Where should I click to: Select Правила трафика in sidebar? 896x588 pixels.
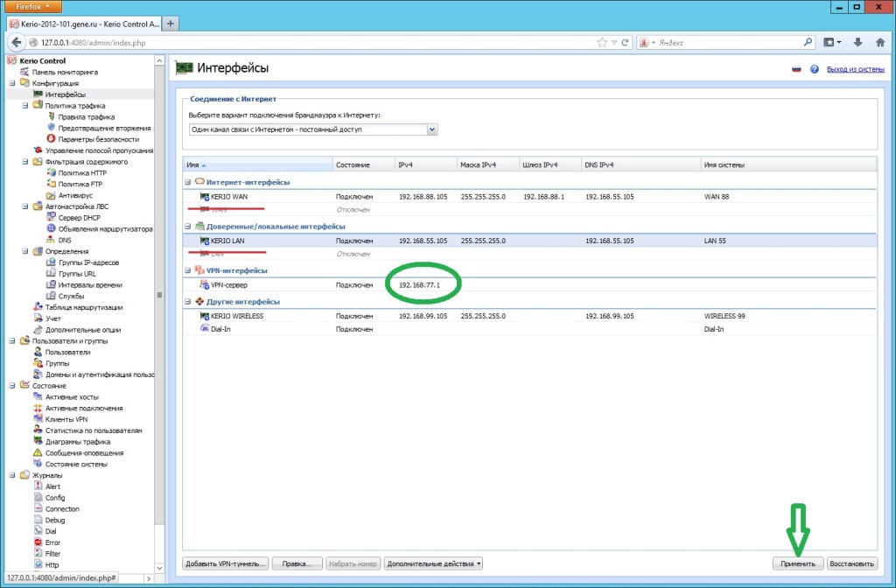86,116
